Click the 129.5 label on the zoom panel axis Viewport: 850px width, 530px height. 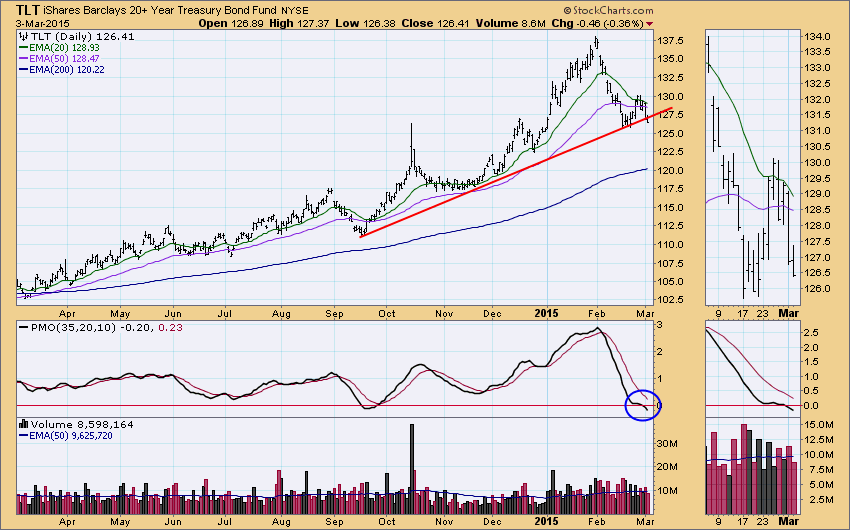pyautogui.click(x=817, y=178)
